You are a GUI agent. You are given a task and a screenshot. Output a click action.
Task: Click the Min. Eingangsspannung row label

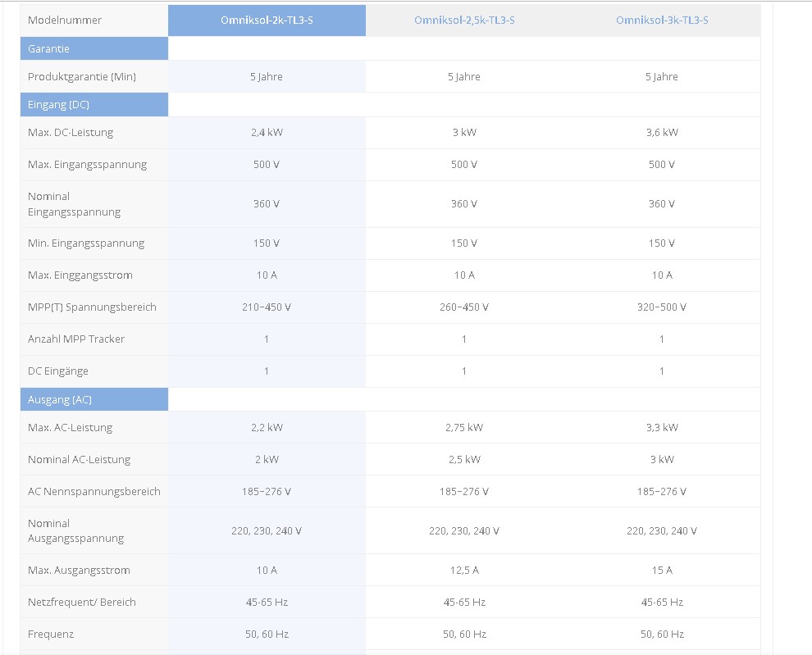pos(86,243)
